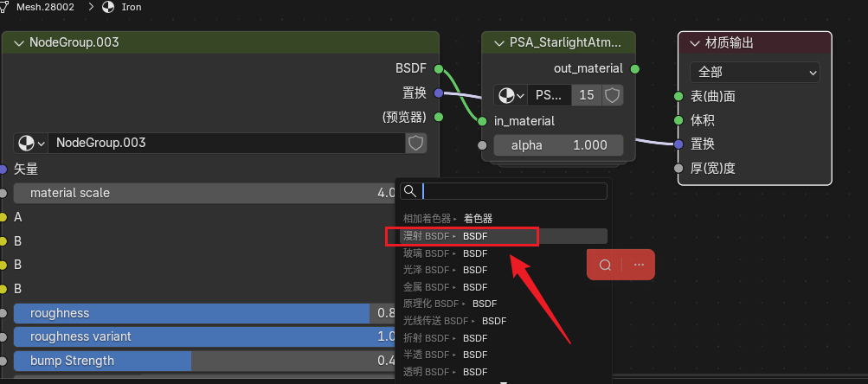Click the 15 user count button
This screenshot has width=868, height=384.
tap(586, 95)
